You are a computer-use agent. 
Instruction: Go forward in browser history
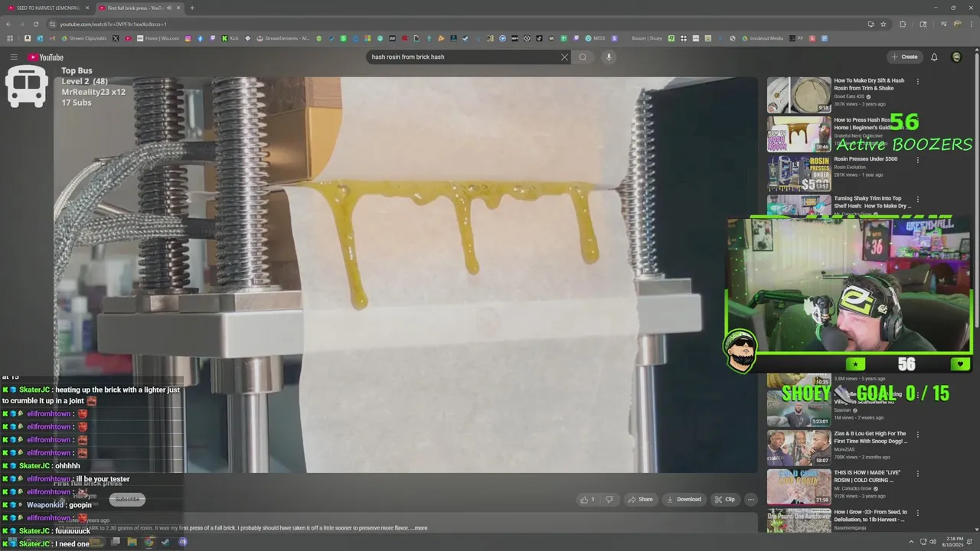pyautogui.click(x=22, y=24)
